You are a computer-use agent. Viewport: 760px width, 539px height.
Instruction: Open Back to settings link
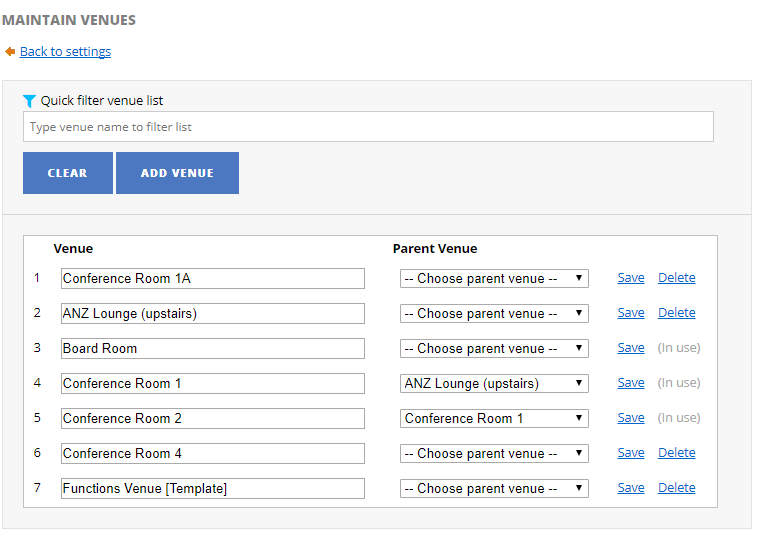coord(65,51)
